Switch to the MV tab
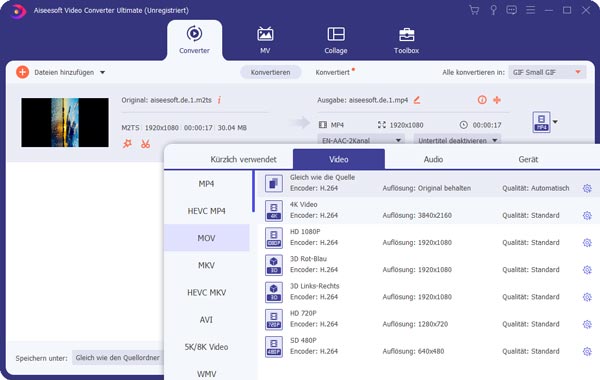The height and width of the screenshot is (380, 600). [x=265, y=40]
